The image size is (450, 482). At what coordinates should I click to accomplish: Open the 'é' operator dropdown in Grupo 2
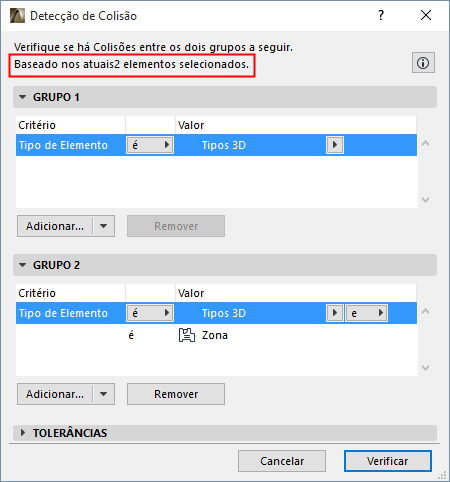(x=150, y=313)
